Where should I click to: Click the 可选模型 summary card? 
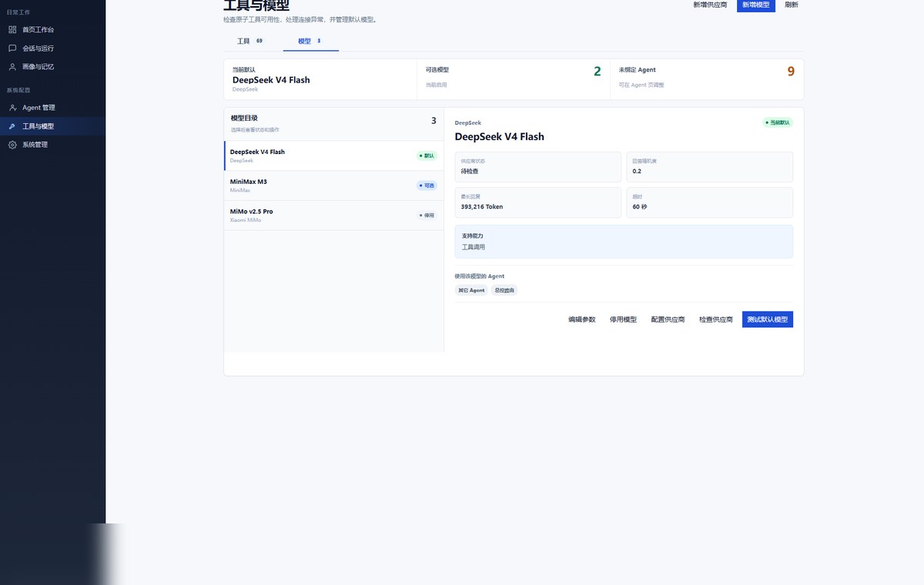514,79
